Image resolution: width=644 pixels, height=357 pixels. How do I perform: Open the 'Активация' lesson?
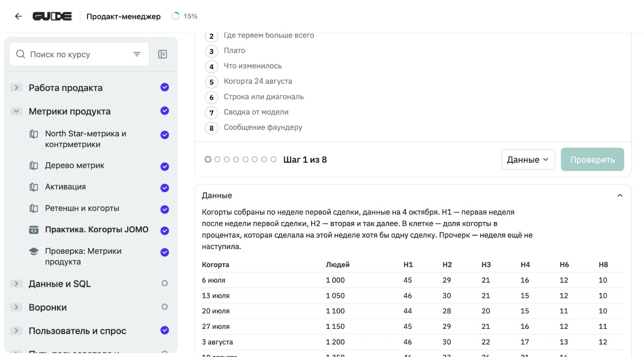65,187
